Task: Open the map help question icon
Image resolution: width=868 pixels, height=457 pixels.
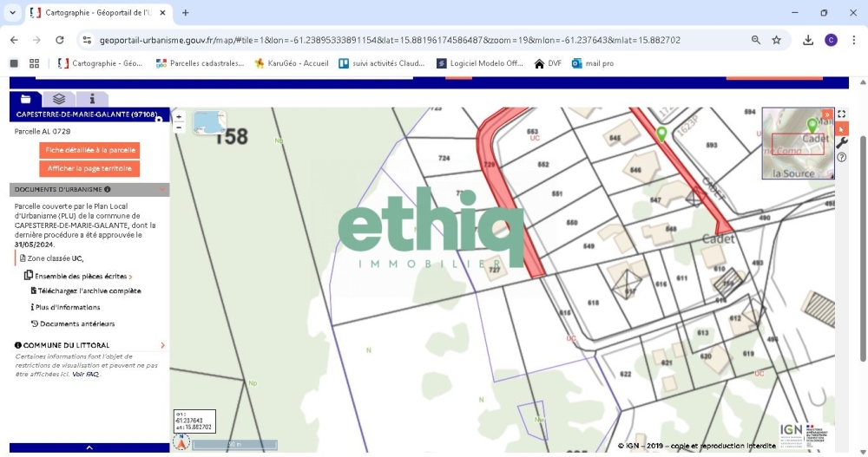Action: [841, 157]
